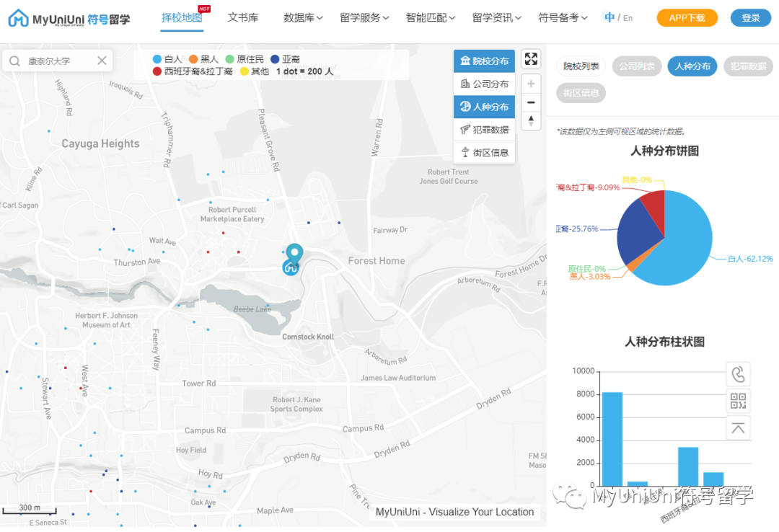Click the orange APP下载 download button

[x=687, y=17]
